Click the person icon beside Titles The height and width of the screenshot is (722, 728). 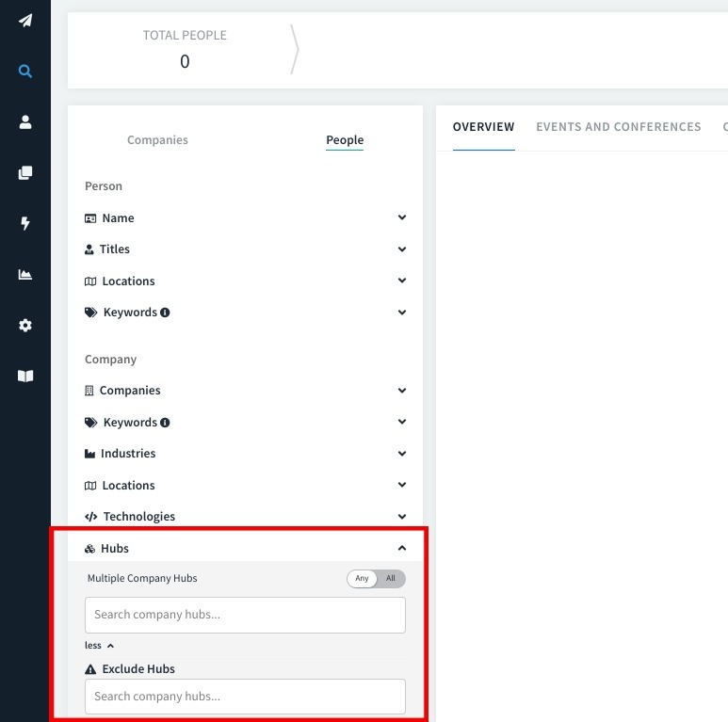pyautogui.click(x=89, y=249)
